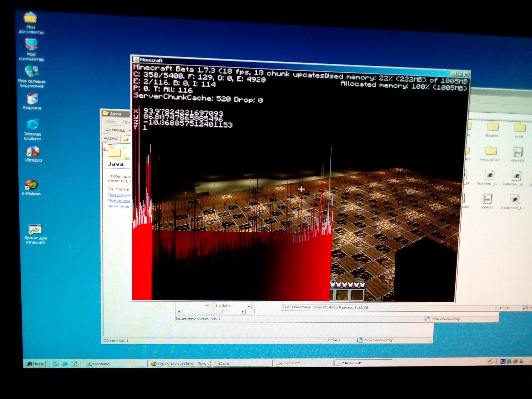Click the RU language indicator in tray

tap(502, 362)
